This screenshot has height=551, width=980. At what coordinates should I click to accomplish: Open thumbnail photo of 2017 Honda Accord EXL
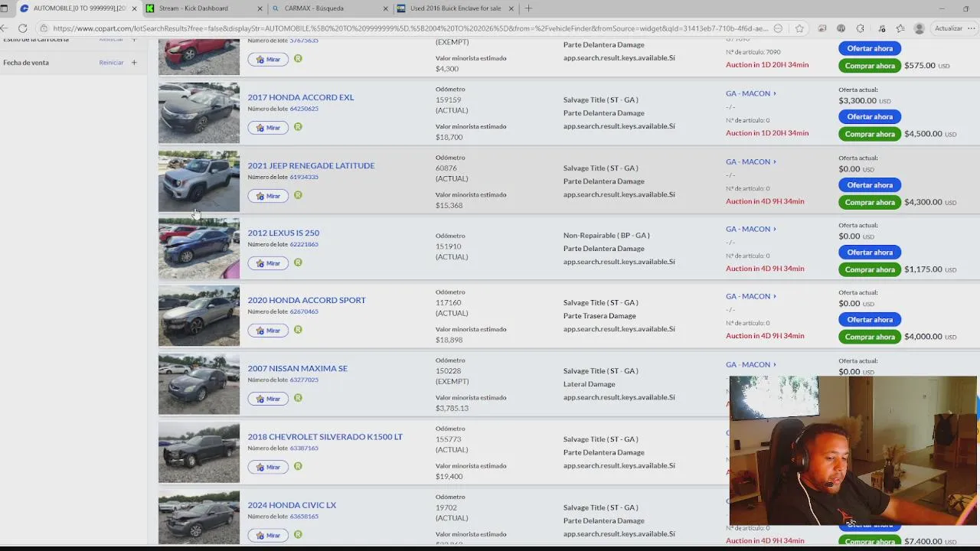click(x=199, y=113)
